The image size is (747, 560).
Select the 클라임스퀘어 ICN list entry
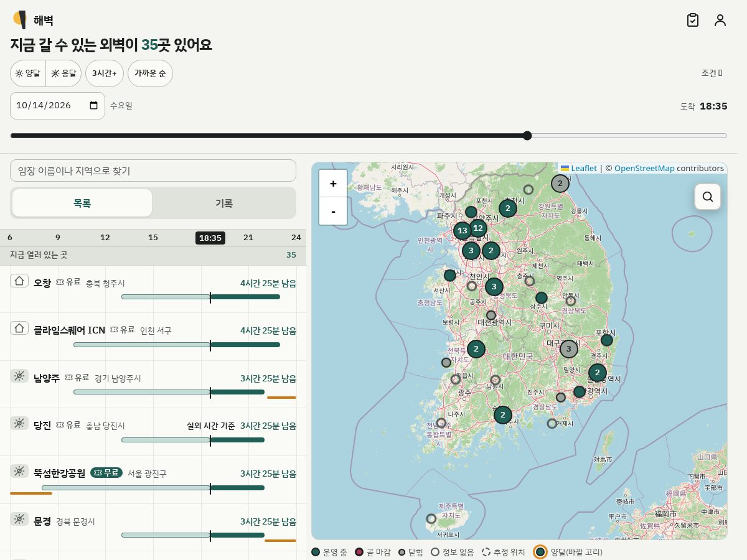coord(153,337)
